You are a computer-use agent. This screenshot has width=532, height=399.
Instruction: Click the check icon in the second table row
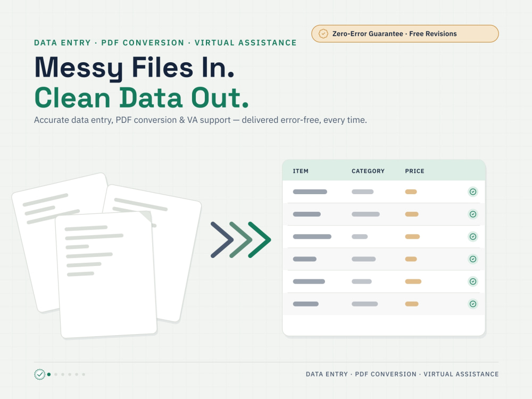point(473,214)
